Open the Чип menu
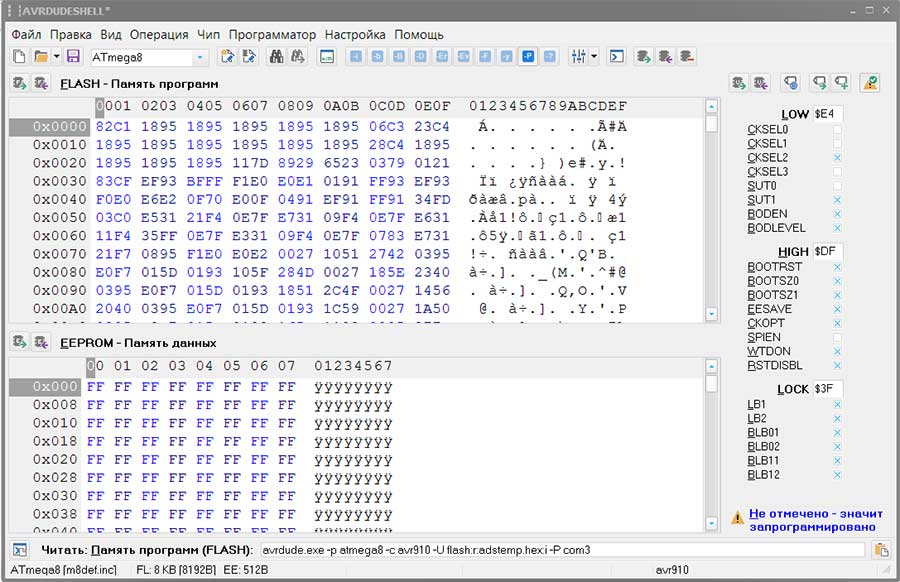 coord(208,34)
